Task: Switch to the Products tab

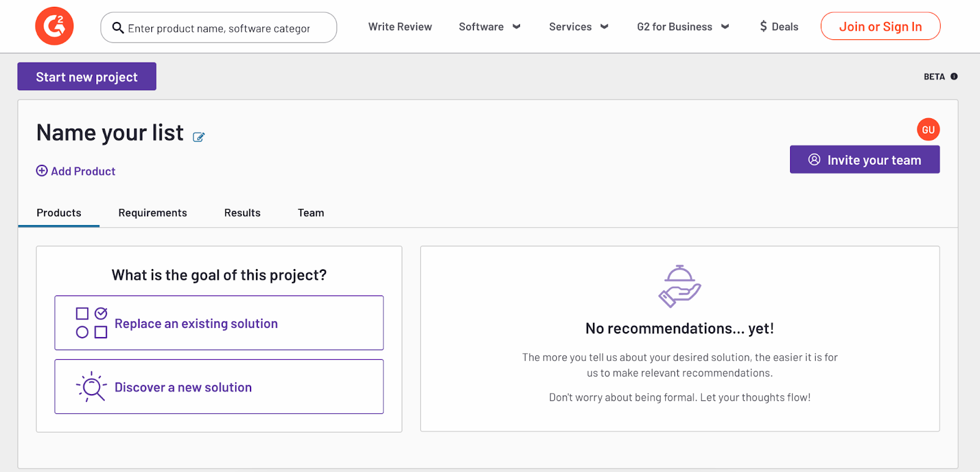Action: (x=59, y=213)
